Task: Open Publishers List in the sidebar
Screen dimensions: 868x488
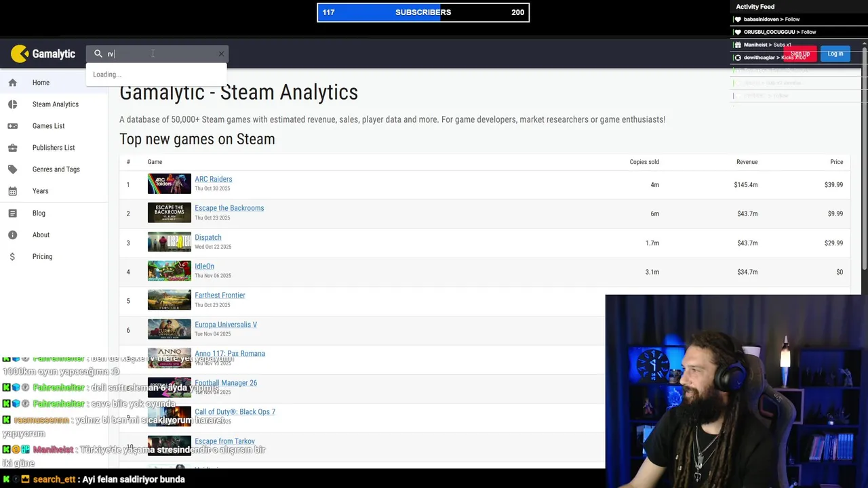Action: [54, 148]
